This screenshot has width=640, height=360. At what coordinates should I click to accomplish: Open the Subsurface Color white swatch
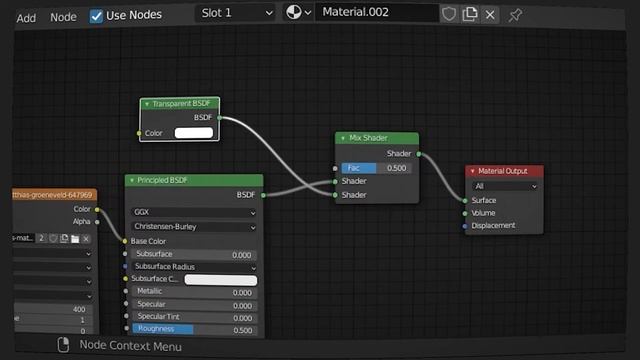pyautogui.click(x=221, y=280)
